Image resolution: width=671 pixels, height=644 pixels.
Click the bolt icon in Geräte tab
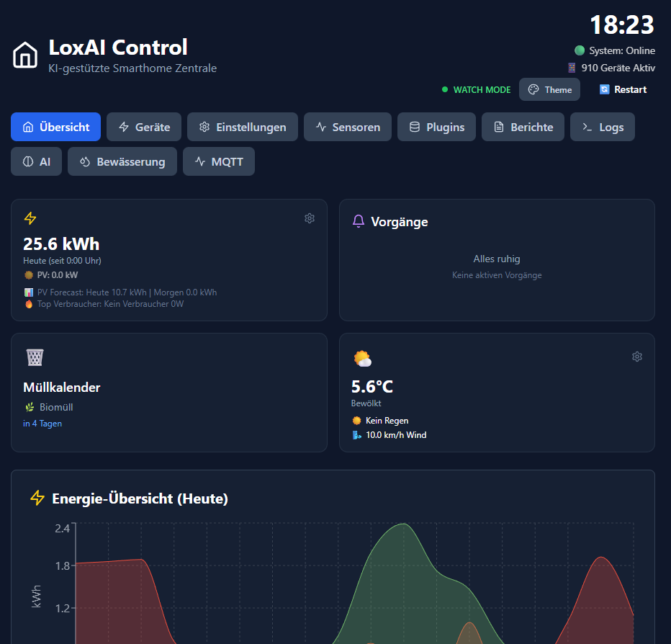tap(124, 127)
